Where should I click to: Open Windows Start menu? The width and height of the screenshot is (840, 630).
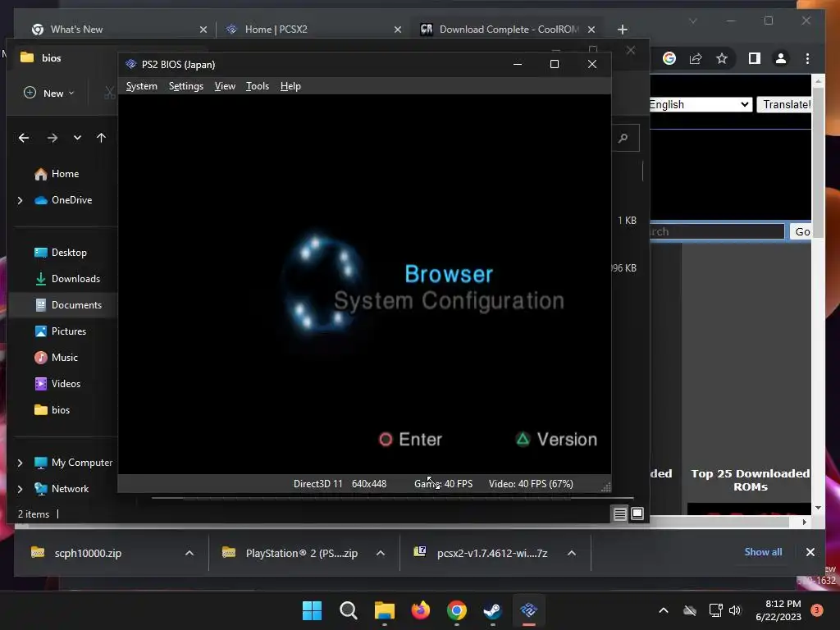[x=312, y=610]
